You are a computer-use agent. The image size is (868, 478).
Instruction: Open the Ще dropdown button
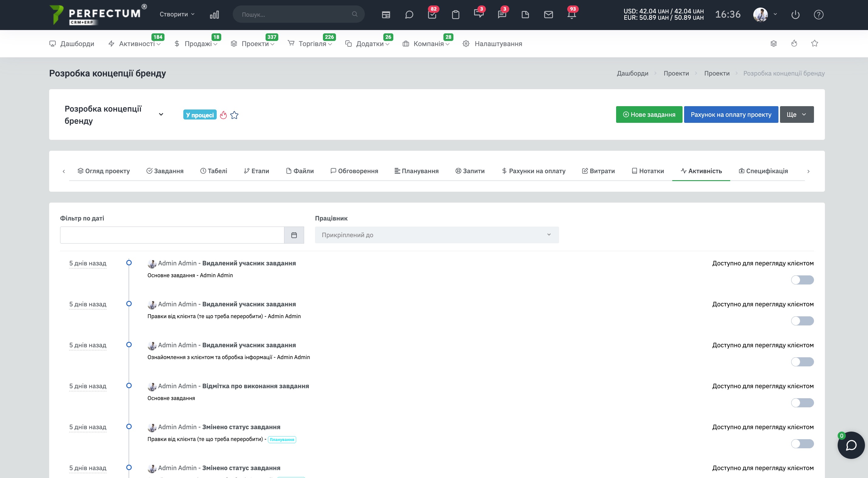tap(797, 114)
